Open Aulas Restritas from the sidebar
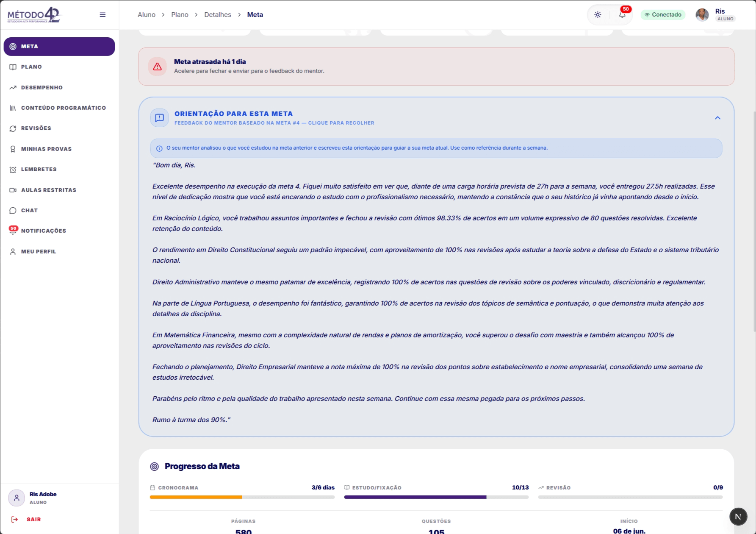756x534 pixels. coord(59,190)
